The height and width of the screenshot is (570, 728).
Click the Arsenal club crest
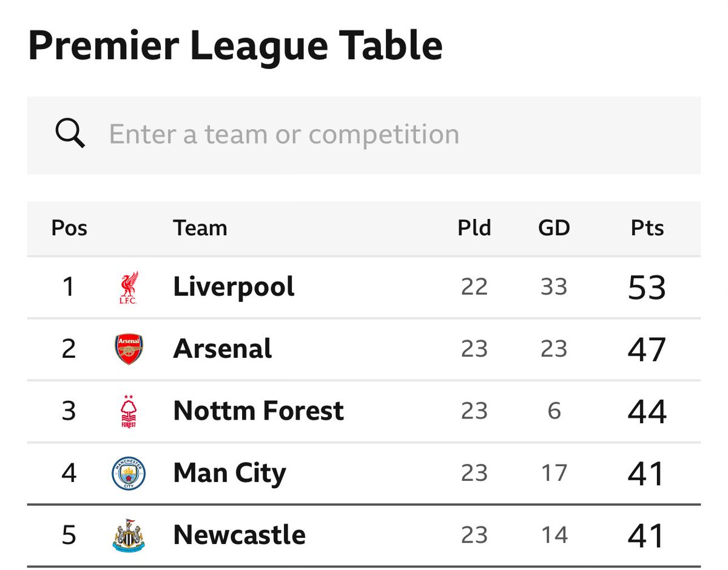tap(129, 349)
